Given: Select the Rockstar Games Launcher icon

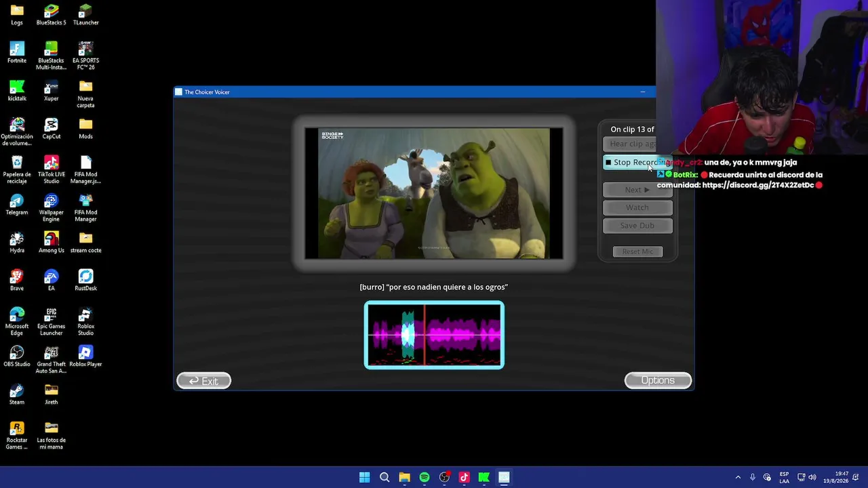Looking at the screenshot, I should 17,435.
